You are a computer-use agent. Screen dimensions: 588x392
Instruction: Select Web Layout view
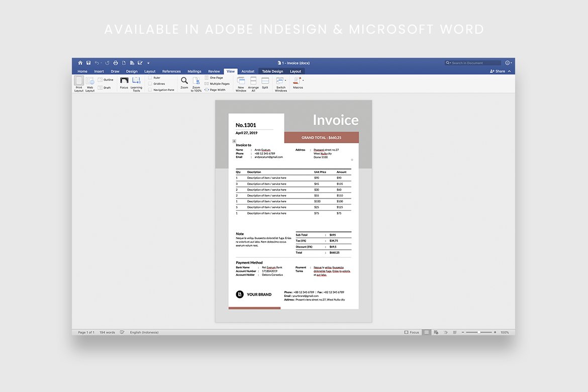90,83
